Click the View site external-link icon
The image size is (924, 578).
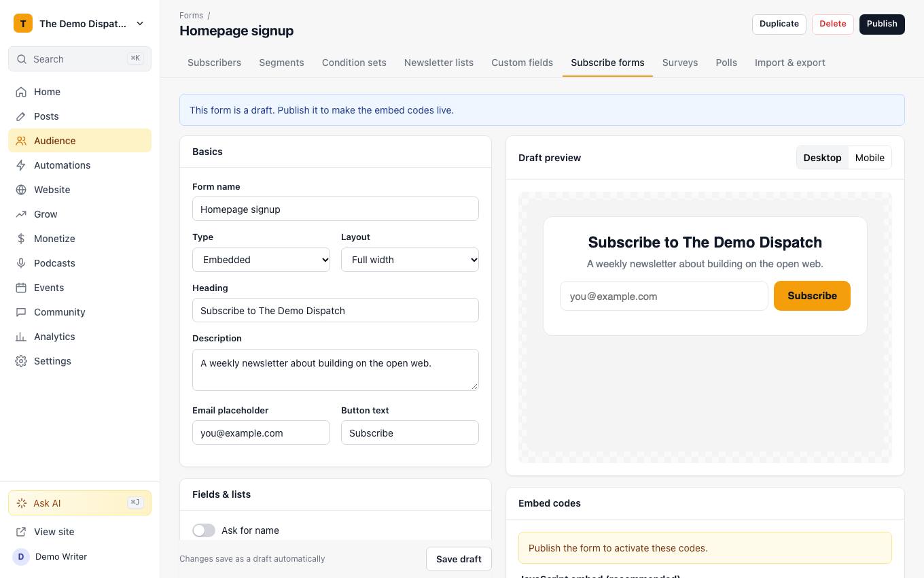coord(21,532)
